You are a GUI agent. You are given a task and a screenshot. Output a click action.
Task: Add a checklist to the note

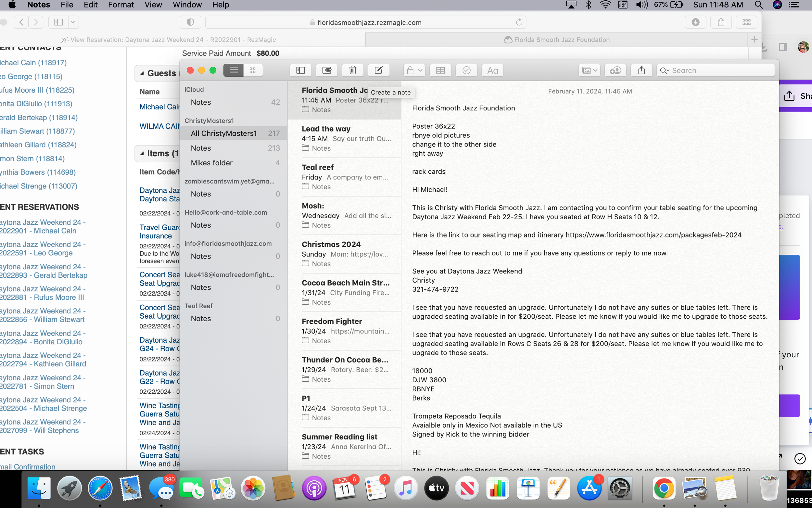point(466,70)
